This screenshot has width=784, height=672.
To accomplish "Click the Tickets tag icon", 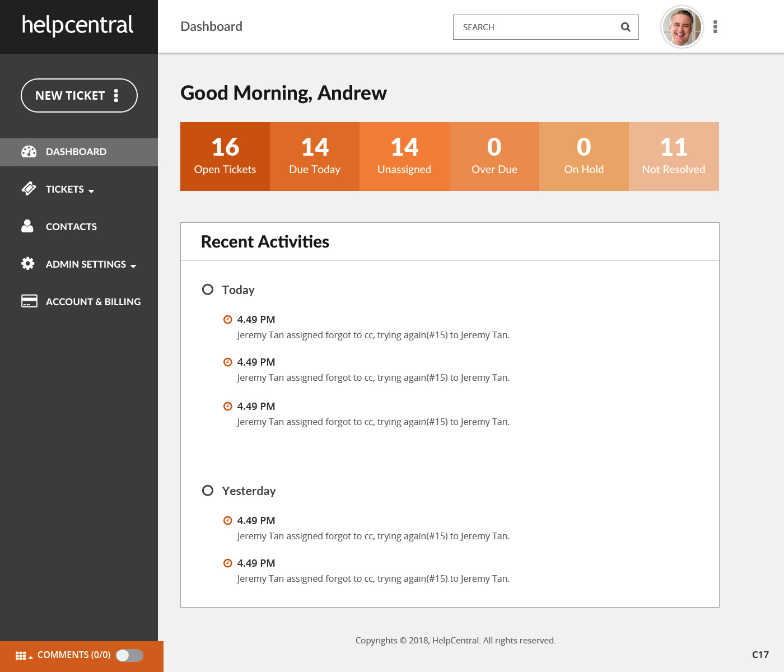I will pyautogui.click(x=29, y=189).
